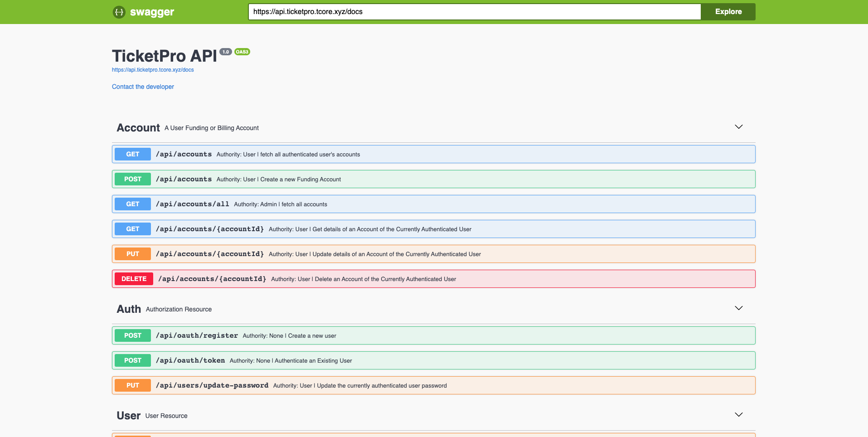Expand PUT /api/users/update-password endpoint
This screenshot has width=868, height=437.
[x=434, y=385]
